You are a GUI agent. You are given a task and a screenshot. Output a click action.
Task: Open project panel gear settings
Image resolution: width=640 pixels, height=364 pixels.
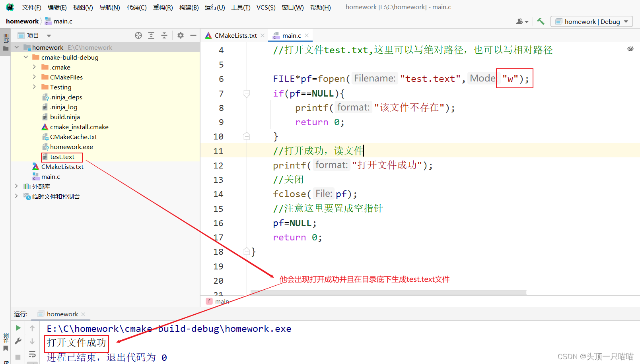[x=181, y=35]
